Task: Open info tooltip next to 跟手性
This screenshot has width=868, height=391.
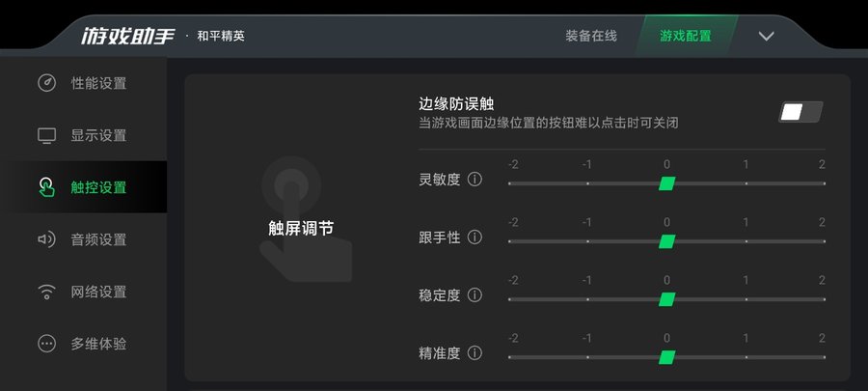Action: [475, 237]
